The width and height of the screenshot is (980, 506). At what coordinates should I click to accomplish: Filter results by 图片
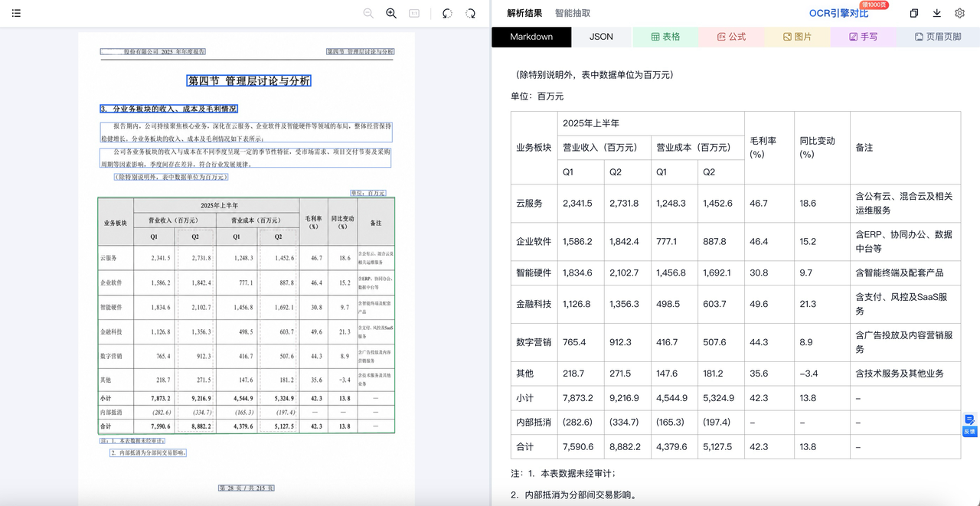(797, 37)
